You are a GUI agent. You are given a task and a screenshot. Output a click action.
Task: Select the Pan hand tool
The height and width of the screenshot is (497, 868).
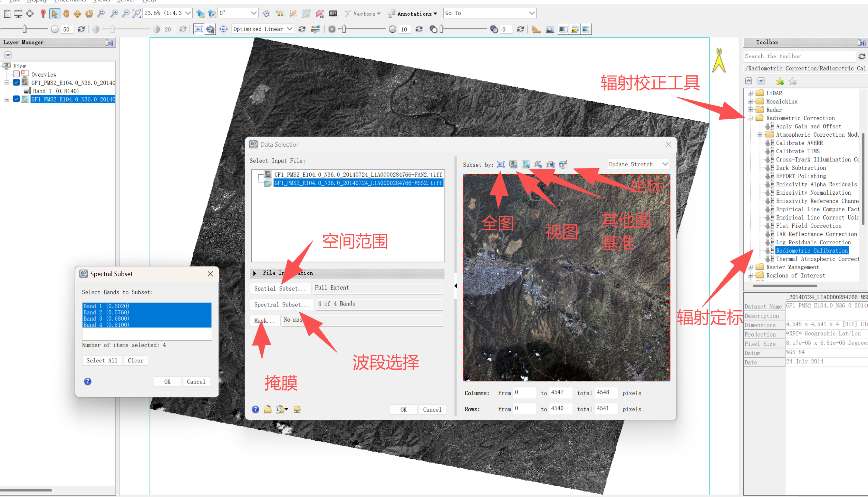coord(66,13)
